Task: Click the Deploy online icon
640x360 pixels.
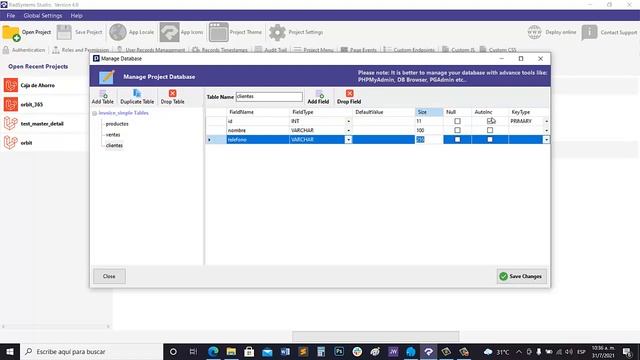Action: coord(534,32)
